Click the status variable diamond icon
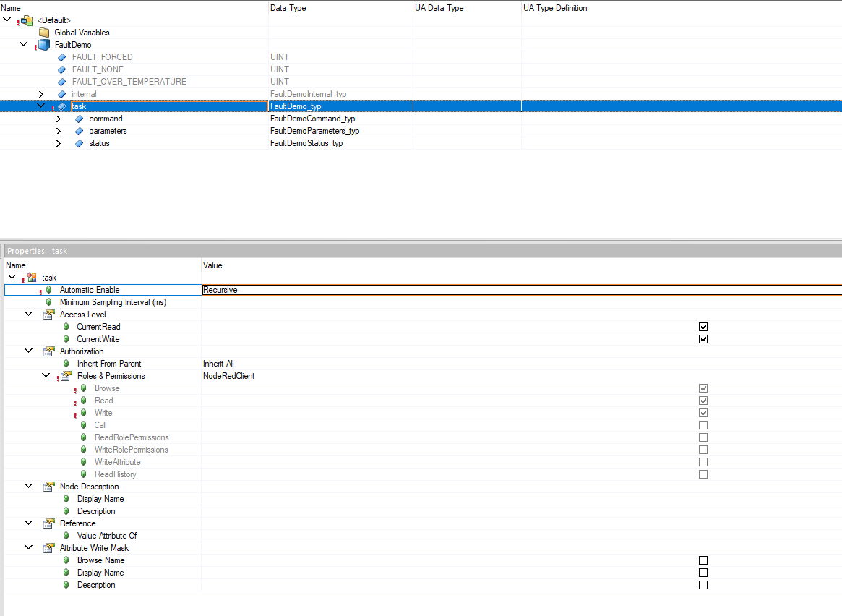Viewport: 842px width, 616px height. click(79, 144)
